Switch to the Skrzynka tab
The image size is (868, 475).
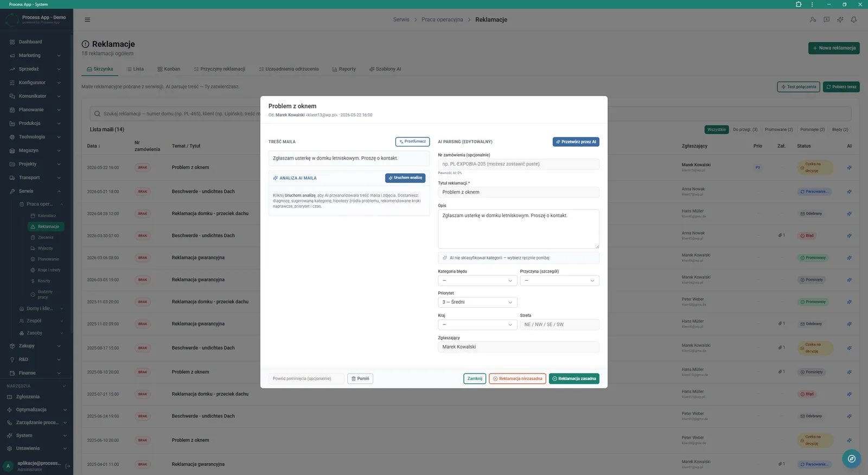click(100, 69)
